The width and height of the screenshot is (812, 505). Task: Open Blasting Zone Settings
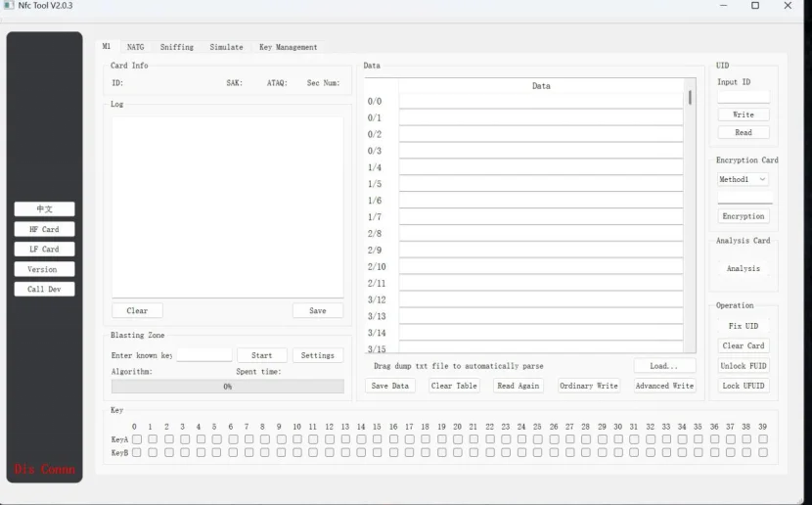point(317,355)
